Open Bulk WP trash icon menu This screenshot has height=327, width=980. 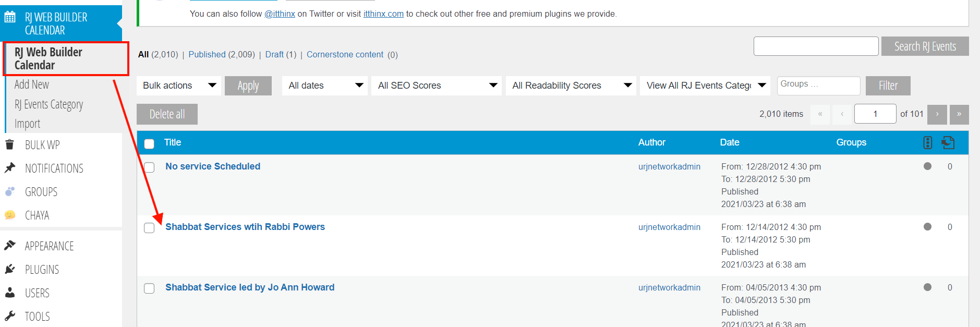point(9,144)
